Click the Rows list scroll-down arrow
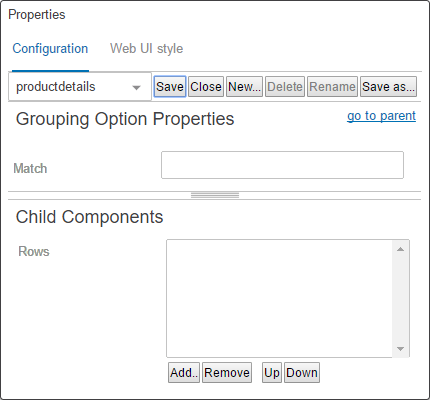The image size is (430, 400). [401, 349]
